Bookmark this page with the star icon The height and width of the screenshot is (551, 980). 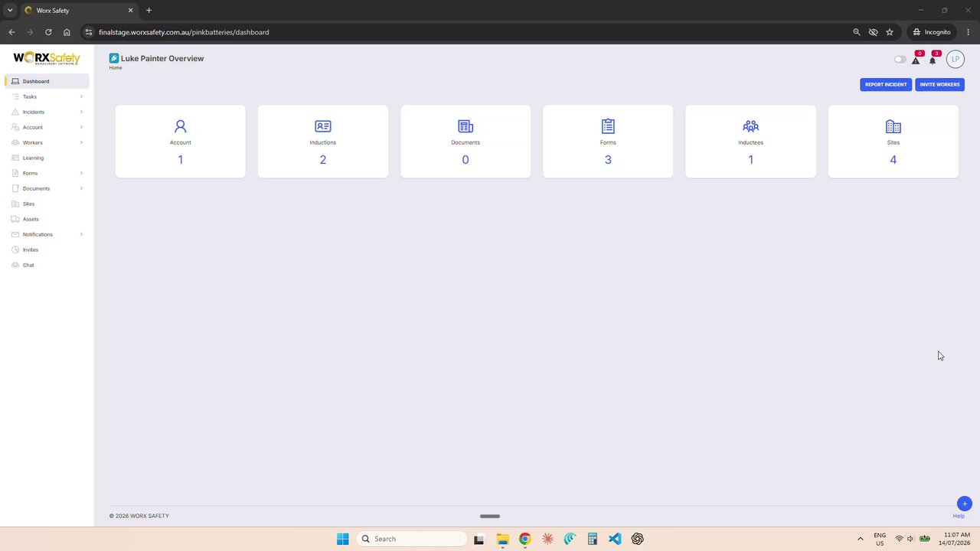[890, 32]
